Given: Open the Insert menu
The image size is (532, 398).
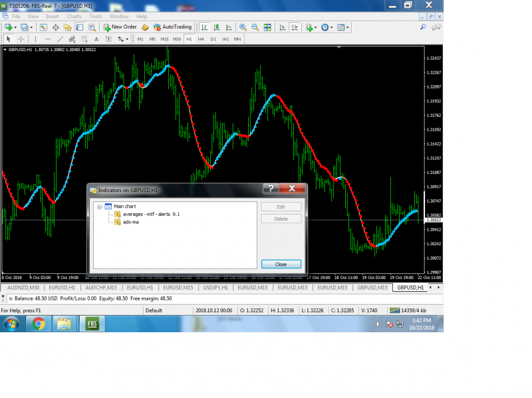Looking at the screenshot, I should coord(53,16).
